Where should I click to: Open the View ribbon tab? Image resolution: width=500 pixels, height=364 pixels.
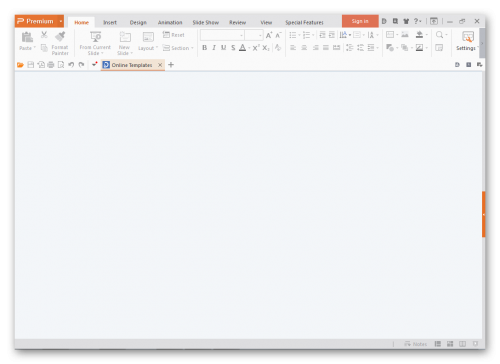point(266,23)
